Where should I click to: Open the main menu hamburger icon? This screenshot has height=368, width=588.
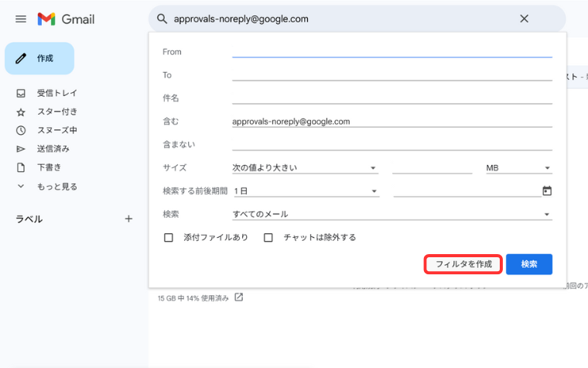pos(21,19)
